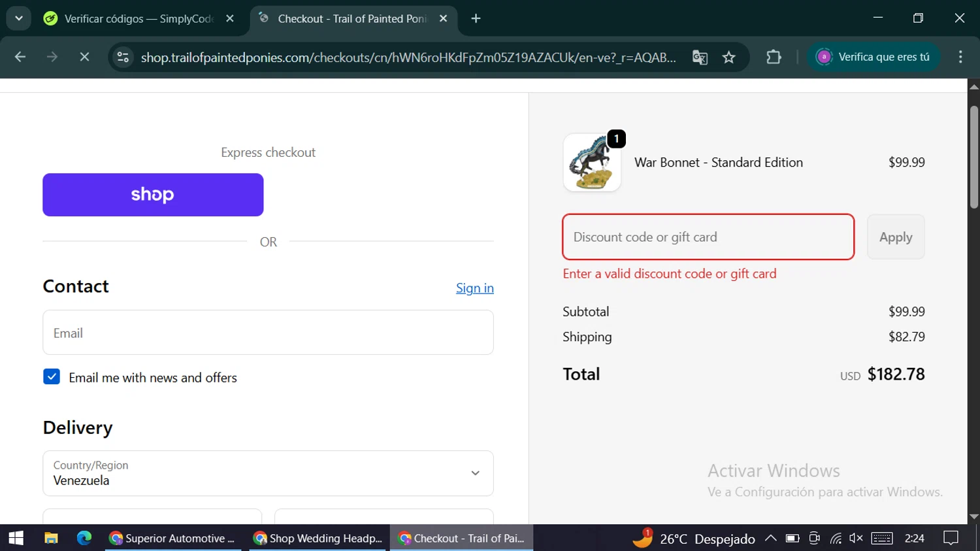Apply the discount code
This screenshot has width=980, height=551.
(896, 237)
